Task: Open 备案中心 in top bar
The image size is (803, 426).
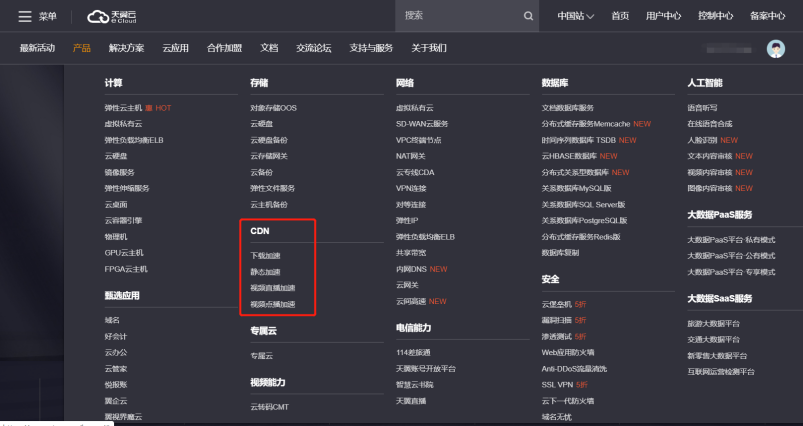Action: coord(767,16)
